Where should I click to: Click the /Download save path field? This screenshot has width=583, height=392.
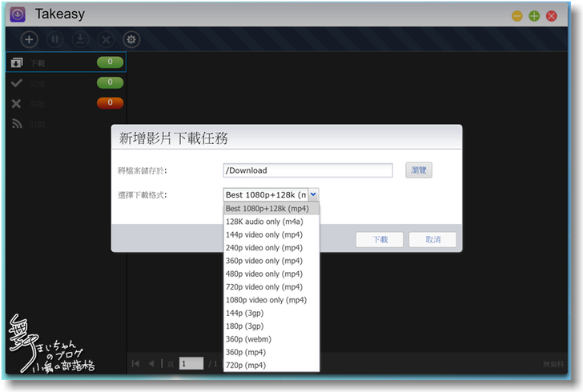point(308,170)
